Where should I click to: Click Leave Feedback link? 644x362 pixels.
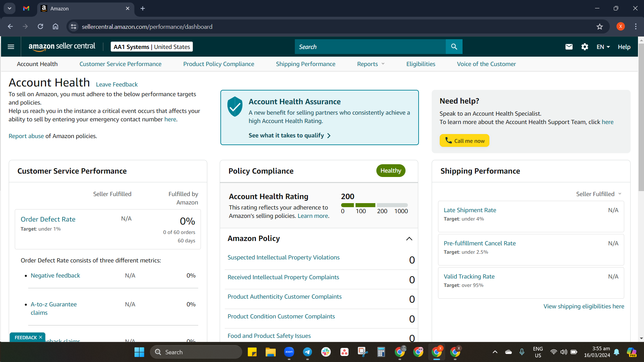pyautogui.click(x=117, y=84)
